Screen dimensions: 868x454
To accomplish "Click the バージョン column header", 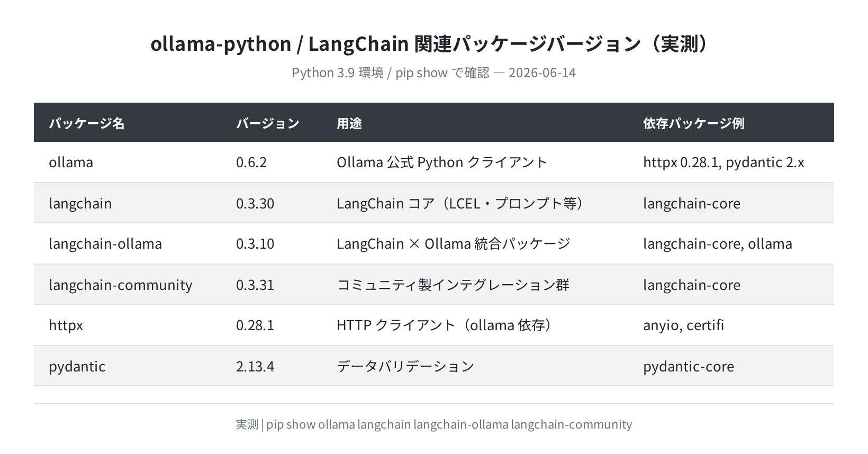I will pos(268,123).
